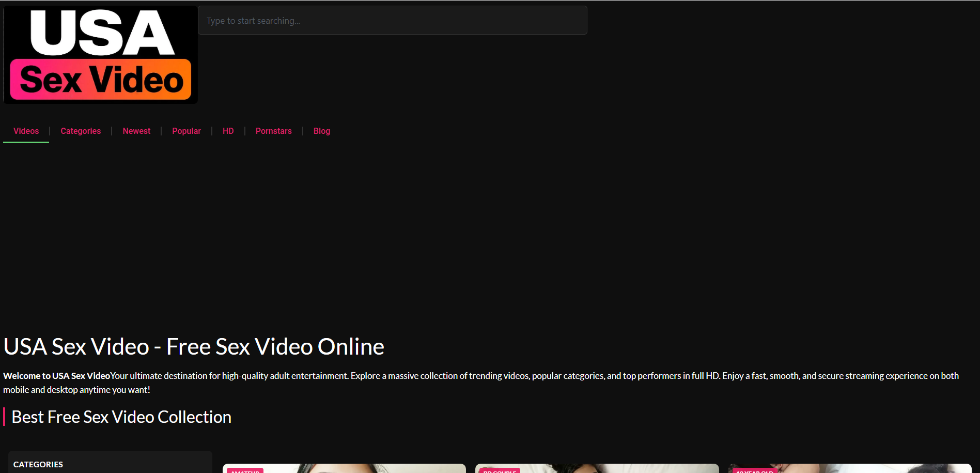
Task: Click the 'Welcome to USA Sex Video' bold text
Action: coord(57,376)
